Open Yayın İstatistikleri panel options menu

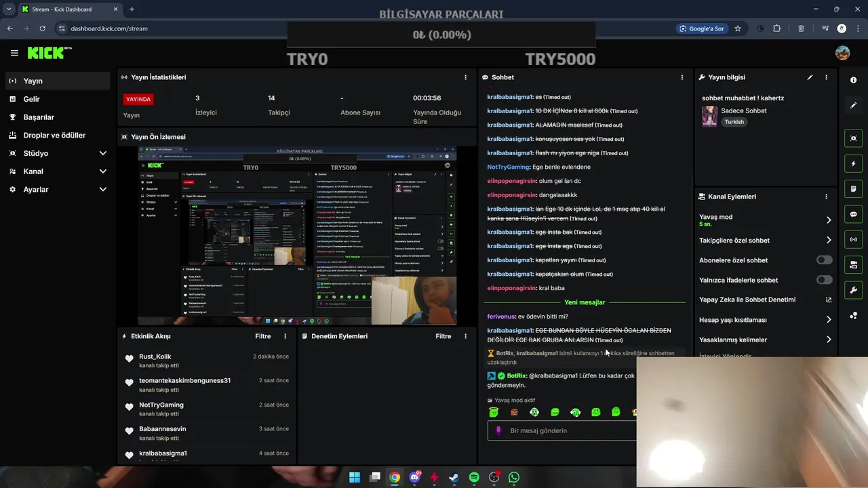[465, 77]
